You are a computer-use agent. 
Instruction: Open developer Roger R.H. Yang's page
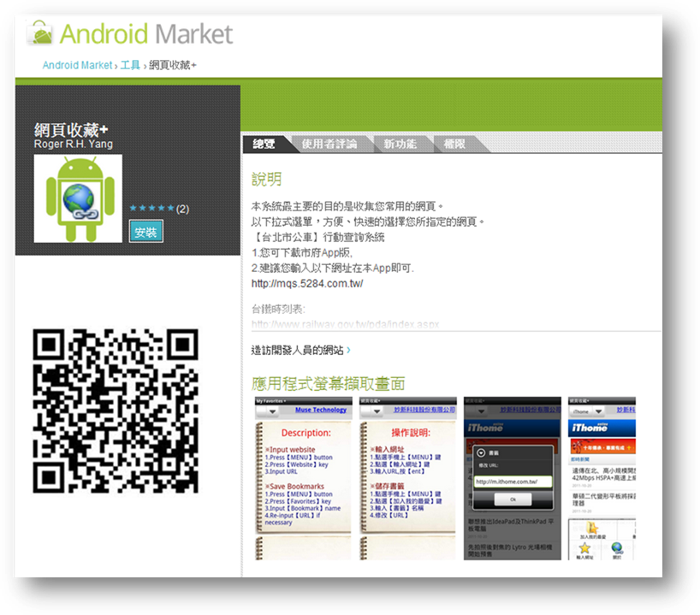(x=74, y=145)
